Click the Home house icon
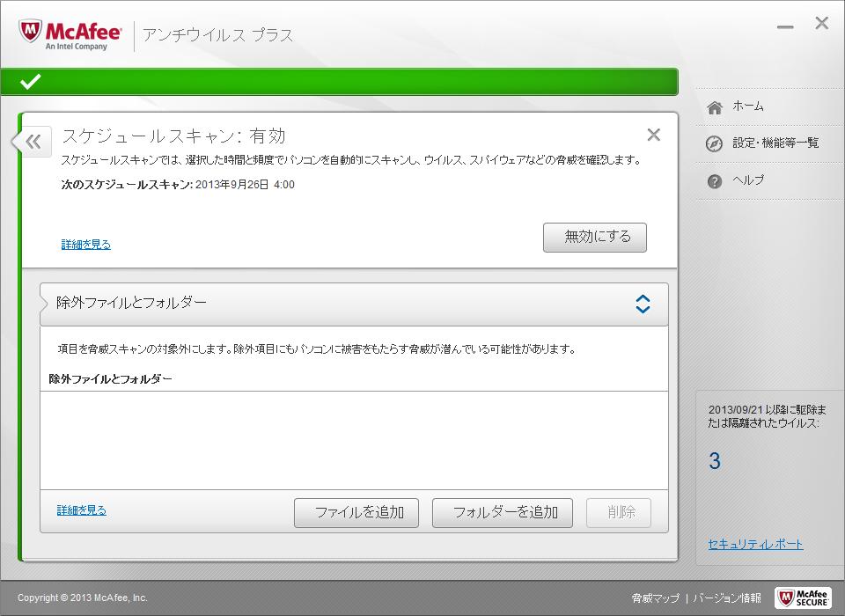 (715, 107)
